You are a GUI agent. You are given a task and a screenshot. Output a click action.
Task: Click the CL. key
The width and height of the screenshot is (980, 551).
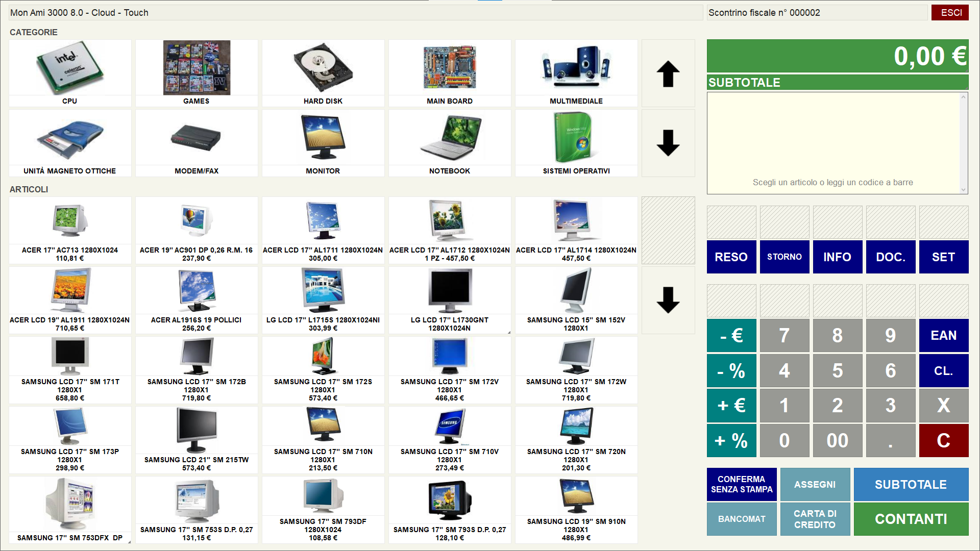(944, 371)
